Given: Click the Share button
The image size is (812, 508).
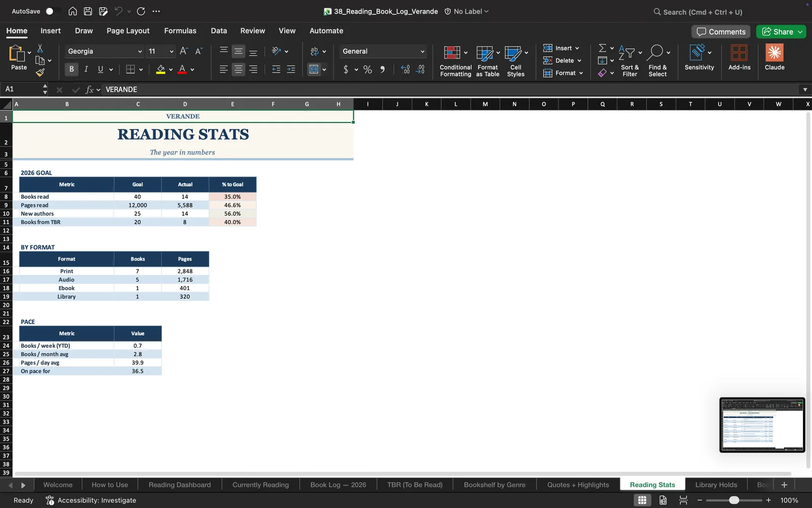Looking at the screenshot, I should point(781,31).
